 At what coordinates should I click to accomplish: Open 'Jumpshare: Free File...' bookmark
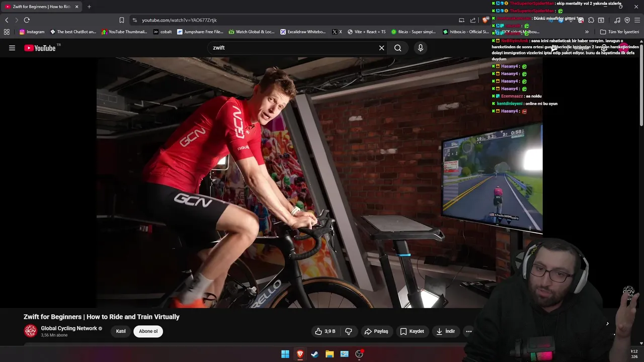click(200, 32)
